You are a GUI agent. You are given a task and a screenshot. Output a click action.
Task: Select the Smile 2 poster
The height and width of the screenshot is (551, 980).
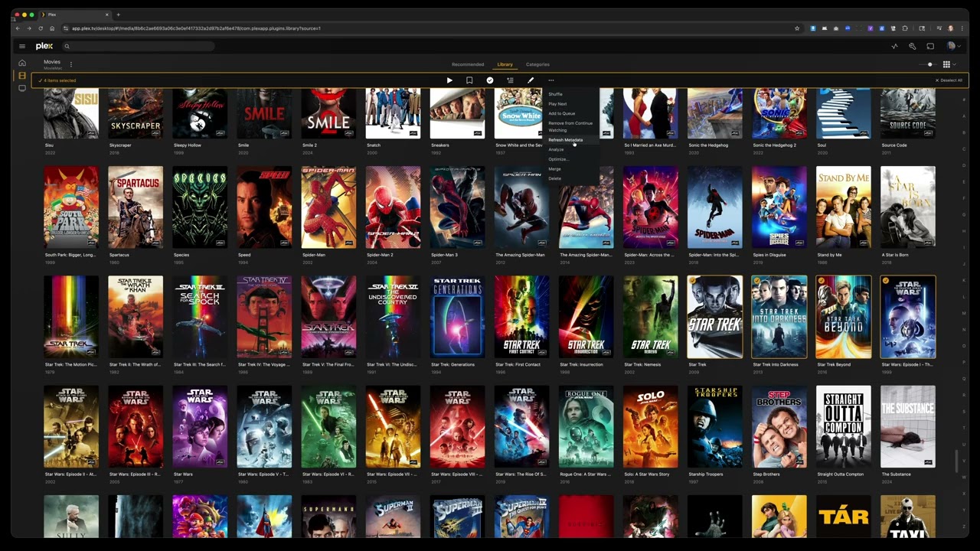tap(328, 113)
